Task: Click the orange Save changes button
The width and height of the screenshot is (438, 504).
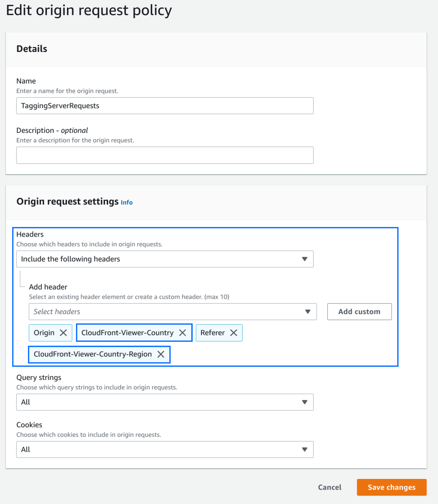Action: coord(391,487)
